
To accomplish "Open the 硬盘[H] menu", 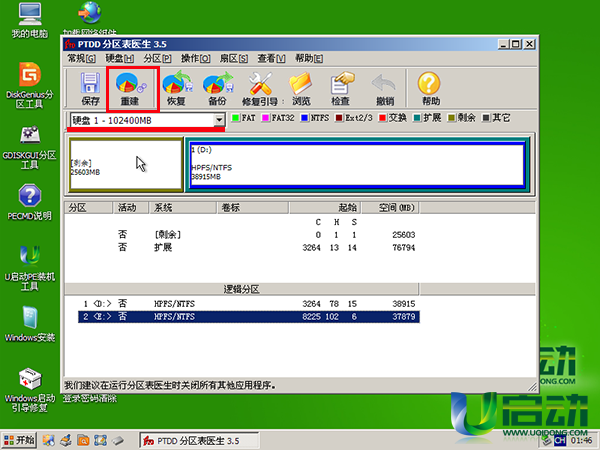I will (119, 59).
